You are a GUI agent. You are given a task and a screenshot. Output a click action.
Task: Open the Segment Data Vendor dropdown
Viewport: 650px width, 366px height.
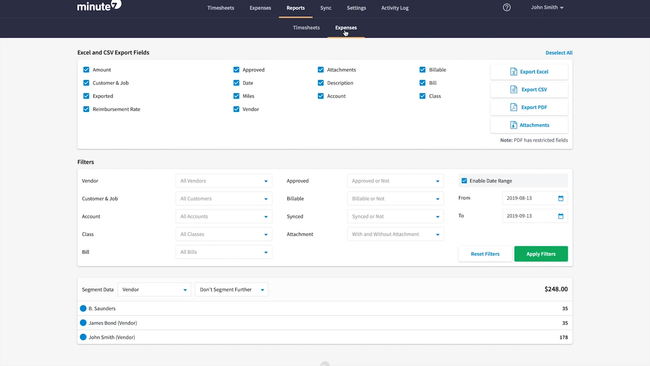click(x=154, y=290)
